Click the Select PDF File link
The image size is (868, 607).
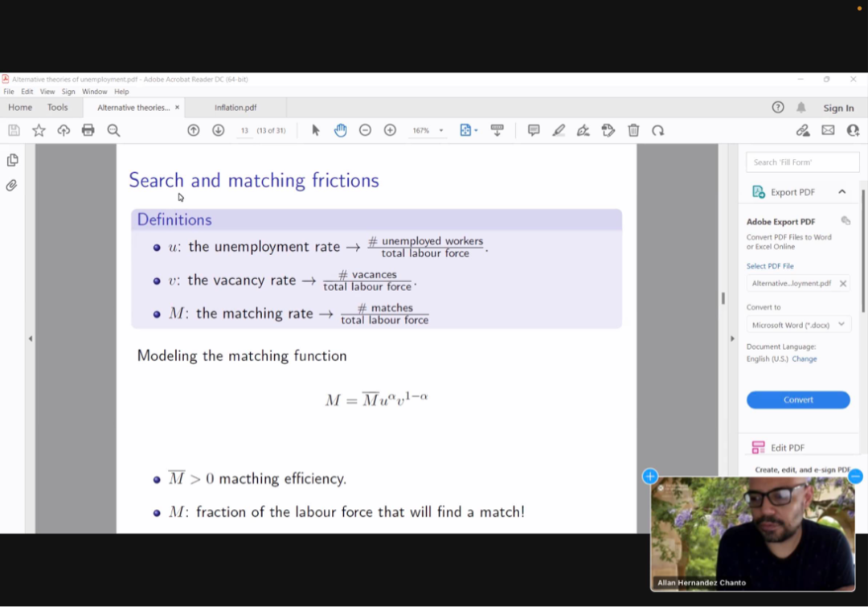tap(769, 266)
